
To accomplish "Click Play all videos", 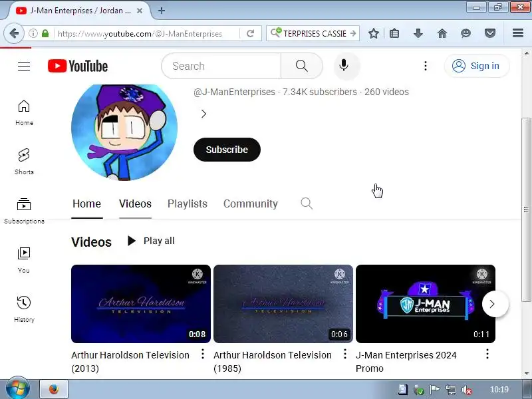I will [x=151, y=241].
